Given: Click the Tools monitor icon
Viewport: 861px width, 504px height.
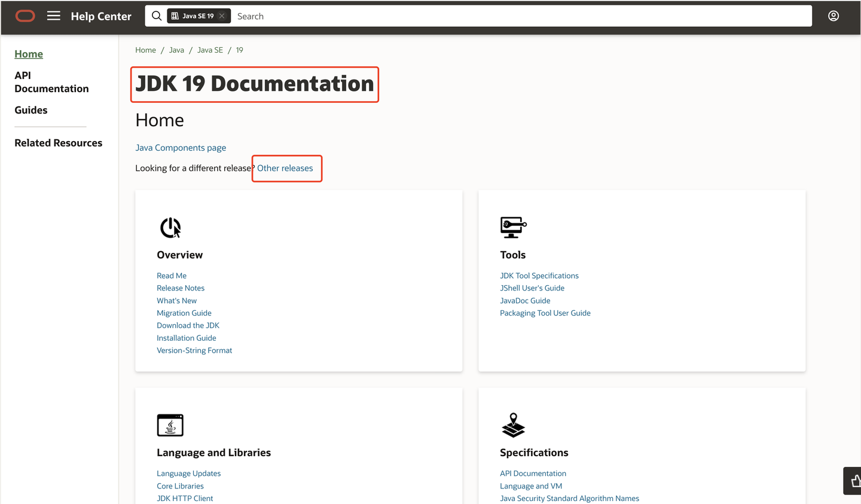Looking at the screenshot, I should [513, 228].
